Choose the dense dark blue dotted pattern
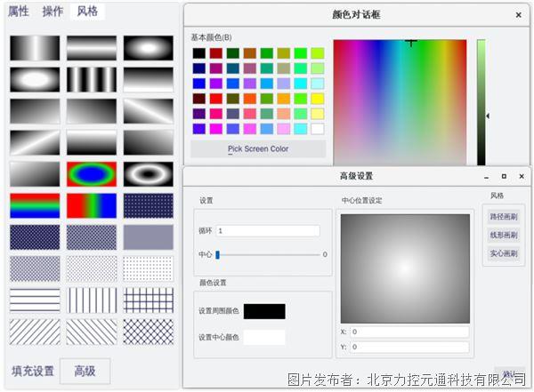534x392 pixels. (35, 236)
